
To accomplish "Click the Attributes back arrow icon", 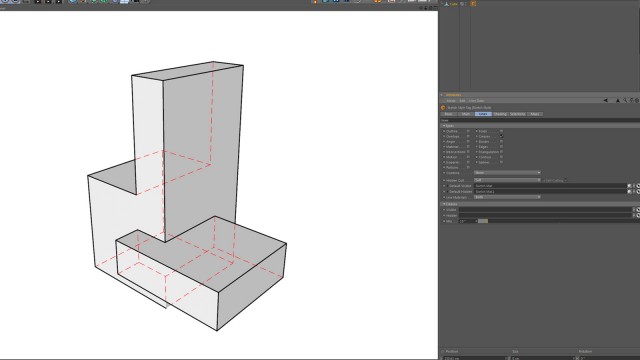I will point(605,100).
